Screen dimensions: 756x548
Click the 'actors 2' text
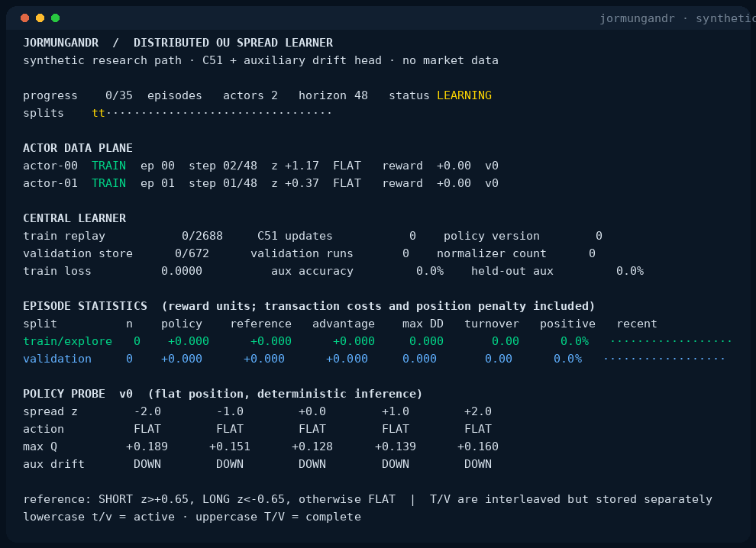pos(250,95)
